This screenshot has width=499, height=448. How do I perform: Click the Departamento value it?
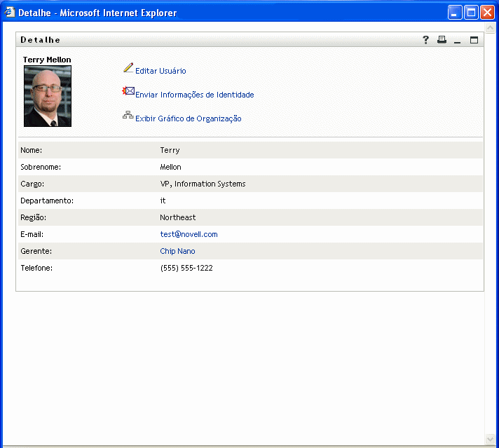coord(163,201)
